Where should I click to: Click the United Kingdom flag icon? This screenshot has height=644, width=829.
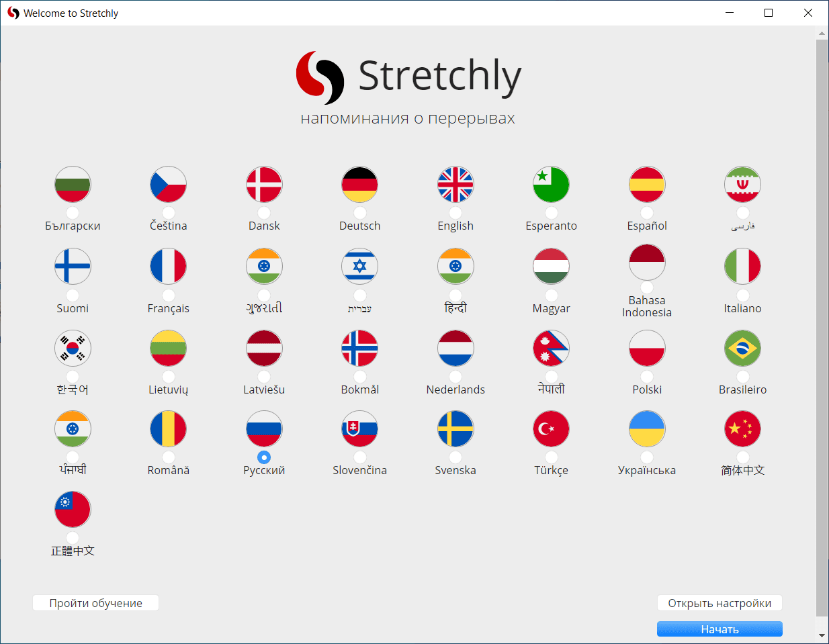pos(455,185)
